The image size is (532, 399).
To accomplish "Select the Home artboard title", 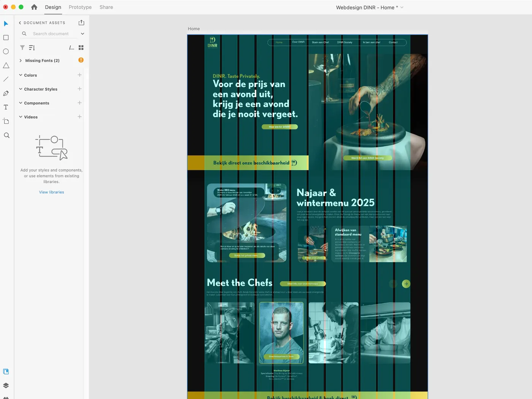I will (194, 29).
